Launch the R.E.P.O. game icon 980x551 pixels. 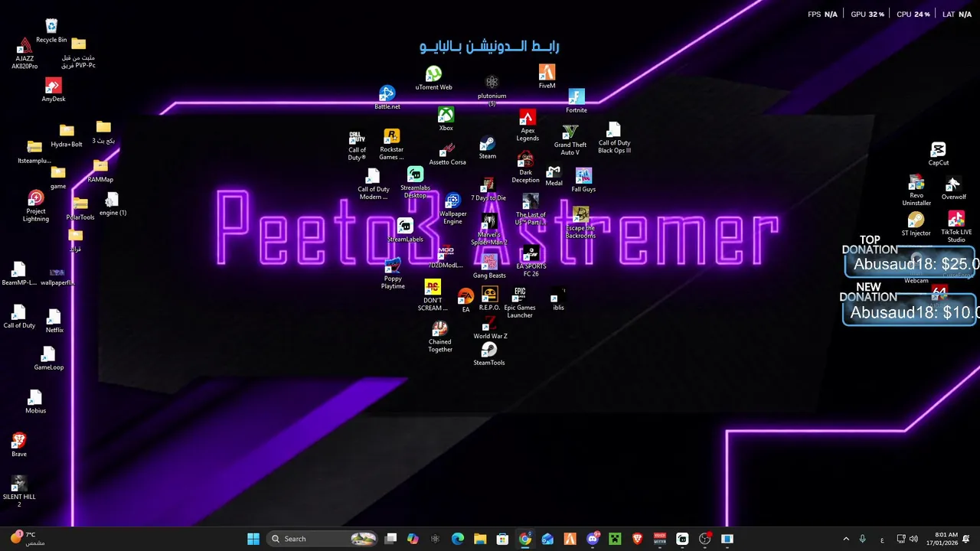click(x=489, y=299)
